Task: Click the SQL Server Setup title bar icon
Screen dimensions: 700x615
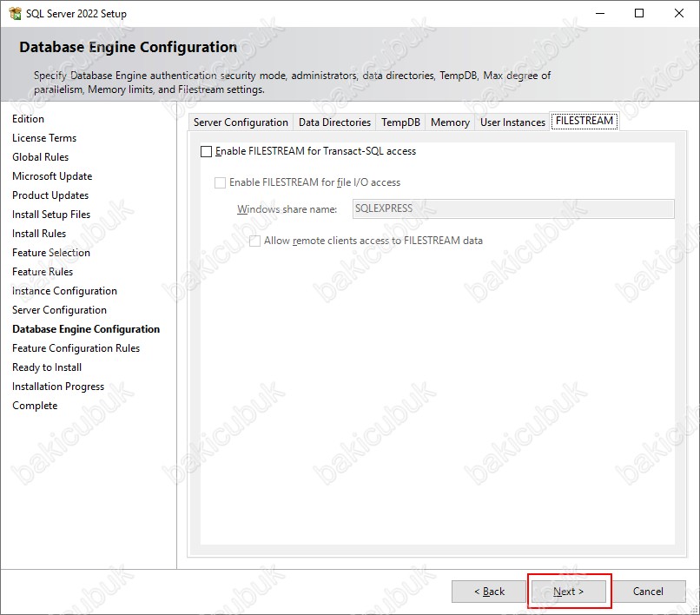Action: pos(14,13)
